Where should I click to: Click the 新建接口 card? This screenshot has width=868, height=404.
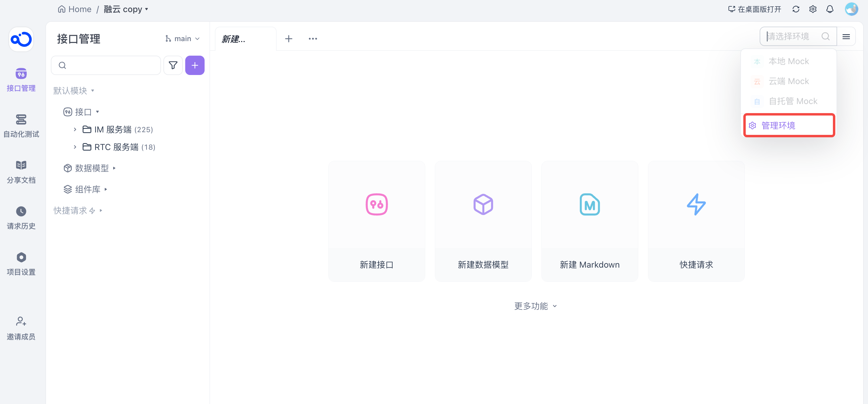pos(377,221)
